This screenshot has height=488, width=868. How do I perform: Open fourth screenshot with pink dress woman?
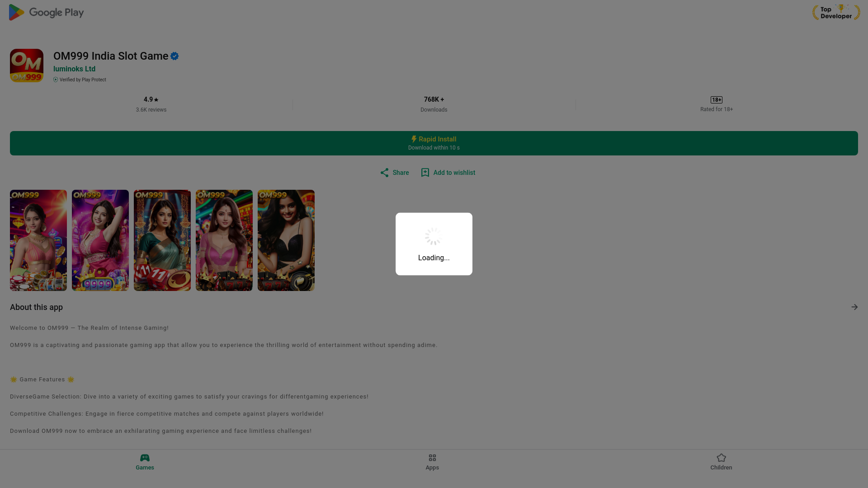[224, 240]
